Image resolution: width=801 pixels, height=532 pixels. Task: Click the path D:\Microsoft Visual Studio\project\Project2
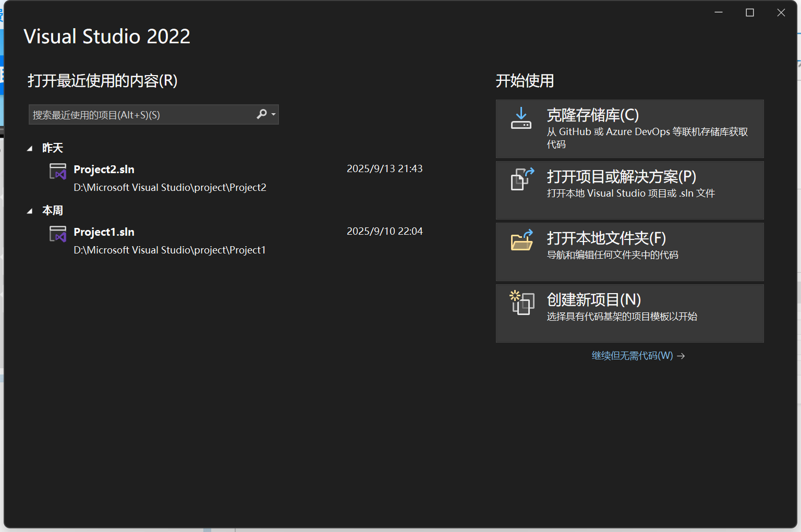170,187
